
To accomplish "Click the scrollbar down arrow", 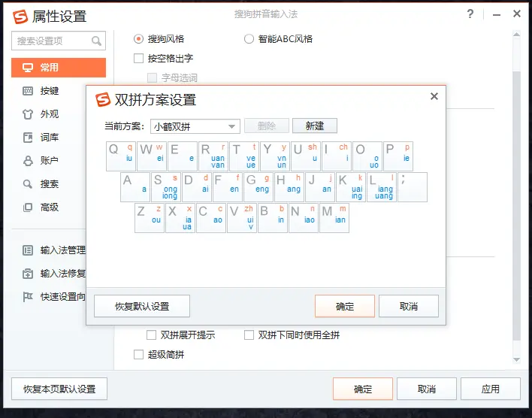I will pyautogui.click(x=516, y=360).
